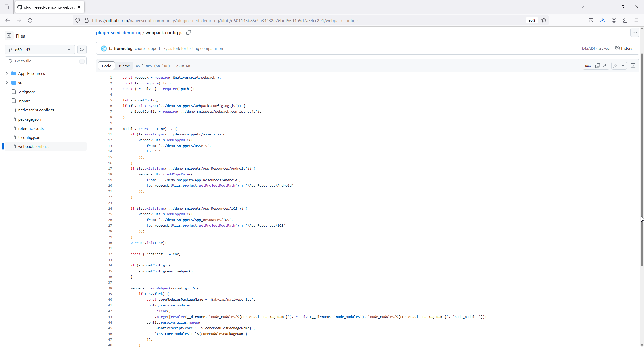
Task: Download the raw webpack.config.js file
Action: click(605, 66)
